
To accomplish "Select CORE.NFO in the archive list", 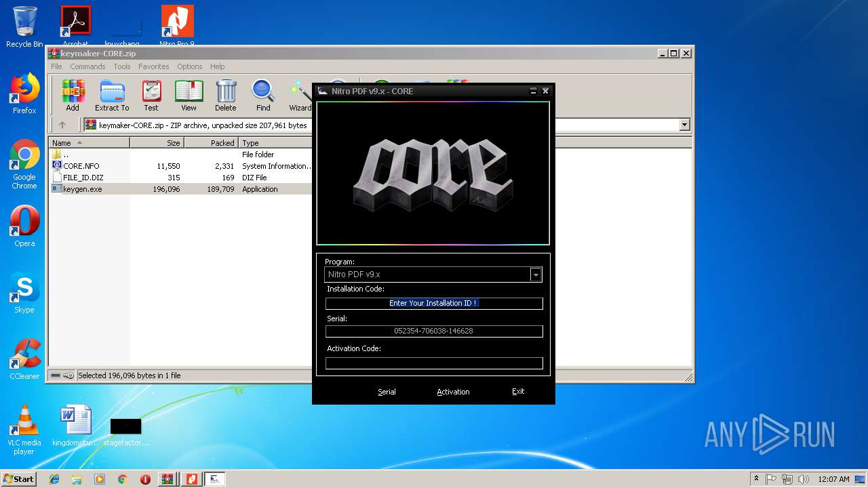I will [180, 166].
